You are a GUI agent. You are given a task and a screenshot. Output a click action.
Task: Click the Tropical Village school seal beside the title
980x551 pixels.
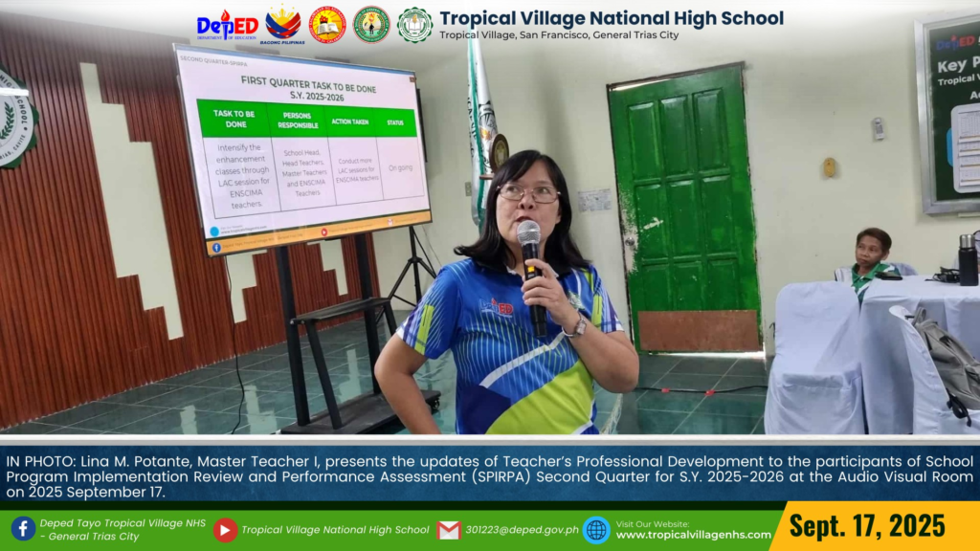pos(414,25)
